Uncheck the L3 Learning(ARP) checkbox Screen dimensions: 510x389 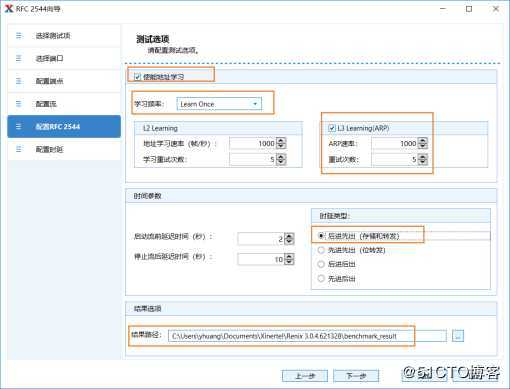(x=332, y=128)
